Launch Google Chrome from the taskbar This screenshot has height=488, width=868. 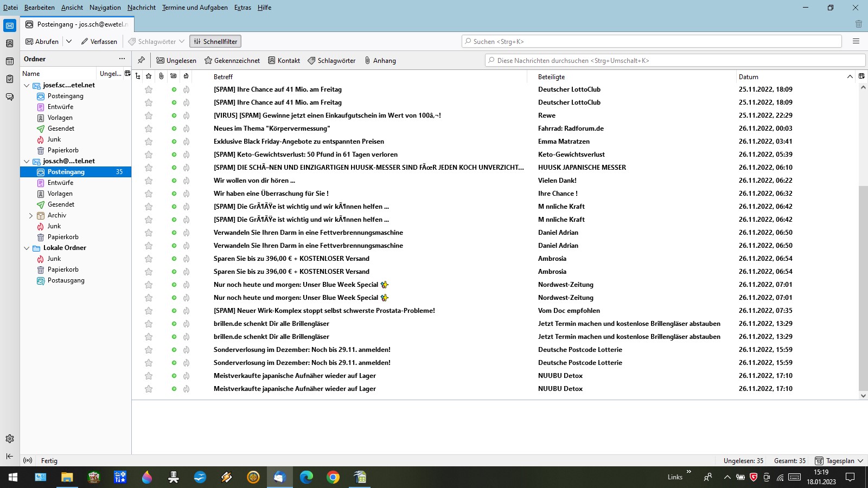[333, 477]
